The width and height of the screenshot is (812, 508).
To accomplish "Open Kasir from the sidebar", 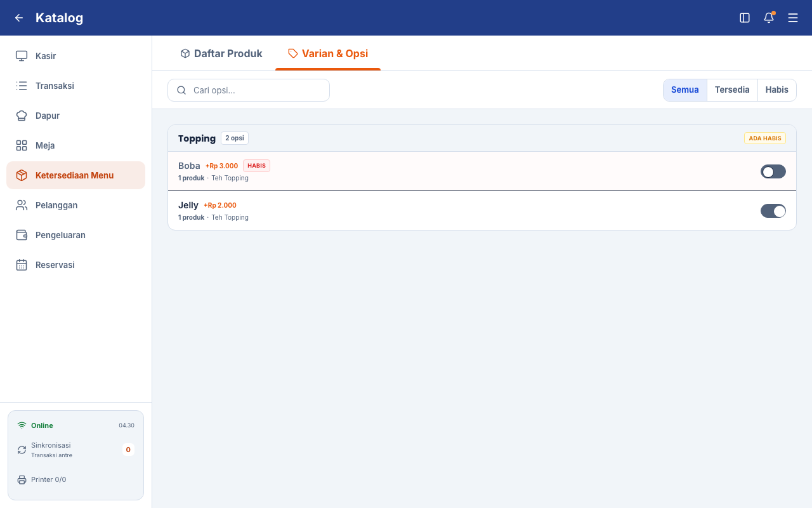I will pyautogui.click(x=75, y=56).
